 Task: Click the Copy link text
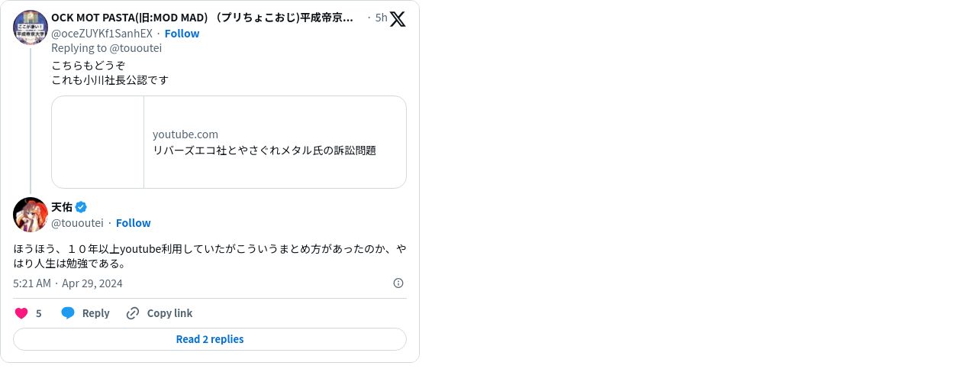[x=169, y=313]
